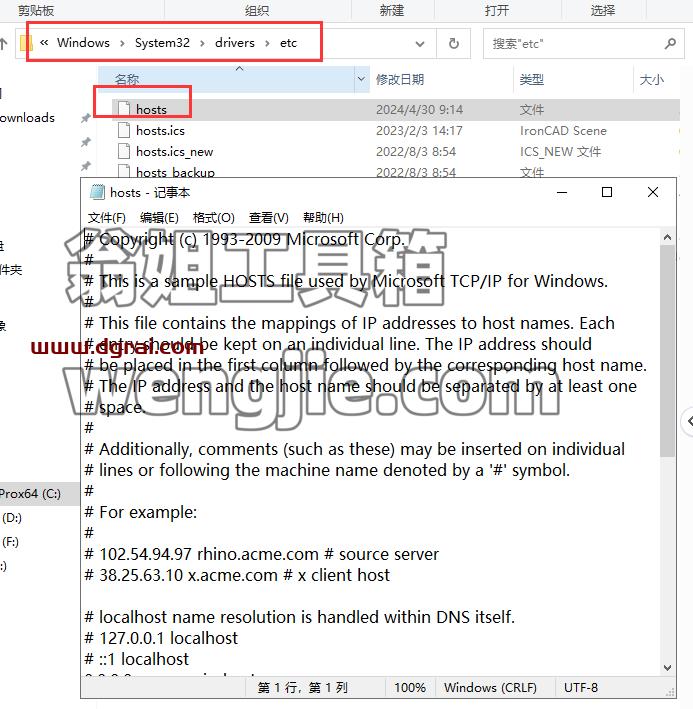Select the Prox64 (C:) drive in sidebar
The image size is (693, 709).
(x=30, y=494)
